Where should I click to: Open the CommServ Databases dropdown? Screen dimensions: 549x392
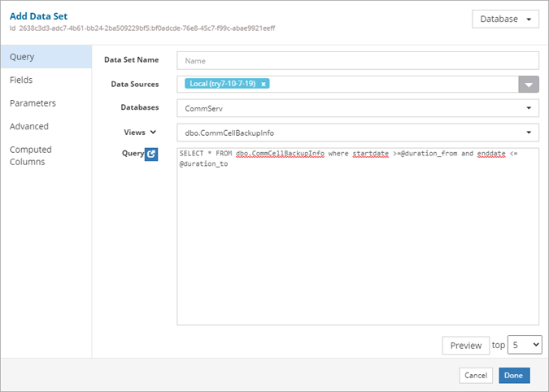pyautogui.click(x=358, y=107)
